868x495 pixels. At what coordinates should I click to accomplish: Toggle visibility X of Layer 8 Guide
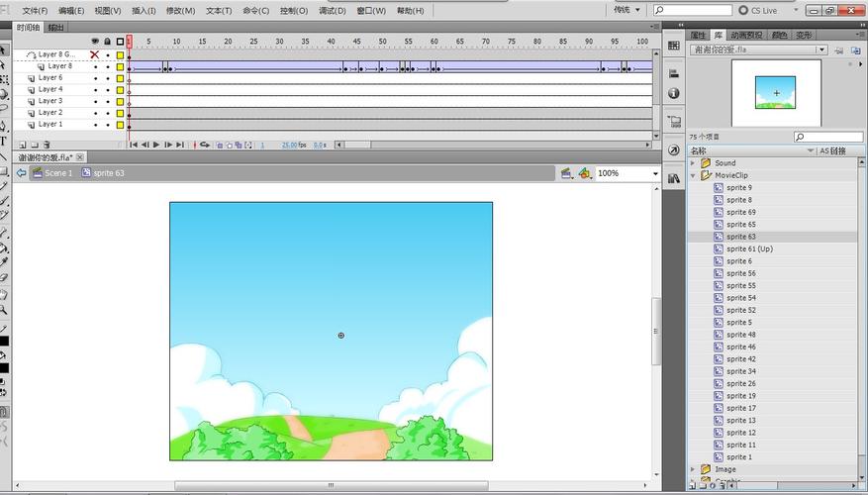[95, 54]
